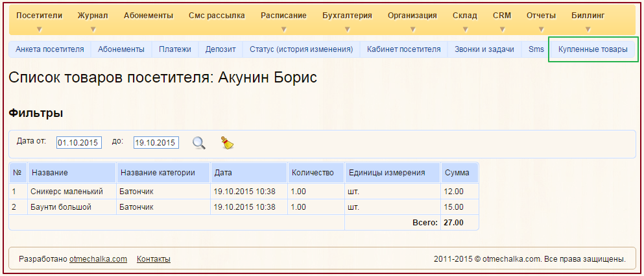
Task: Click the Название column header
Action: click(72, 173)
